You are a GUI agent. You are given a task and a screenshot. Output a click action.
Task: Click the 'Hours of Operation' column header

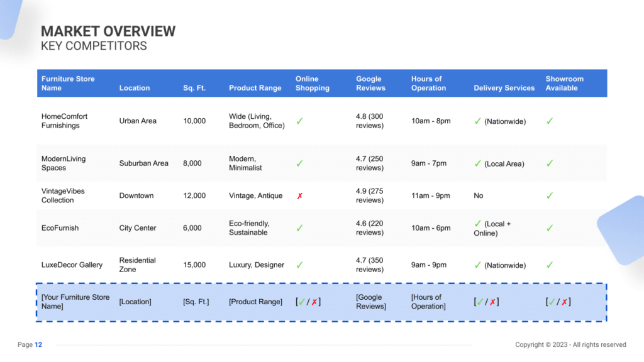point(428,84)
